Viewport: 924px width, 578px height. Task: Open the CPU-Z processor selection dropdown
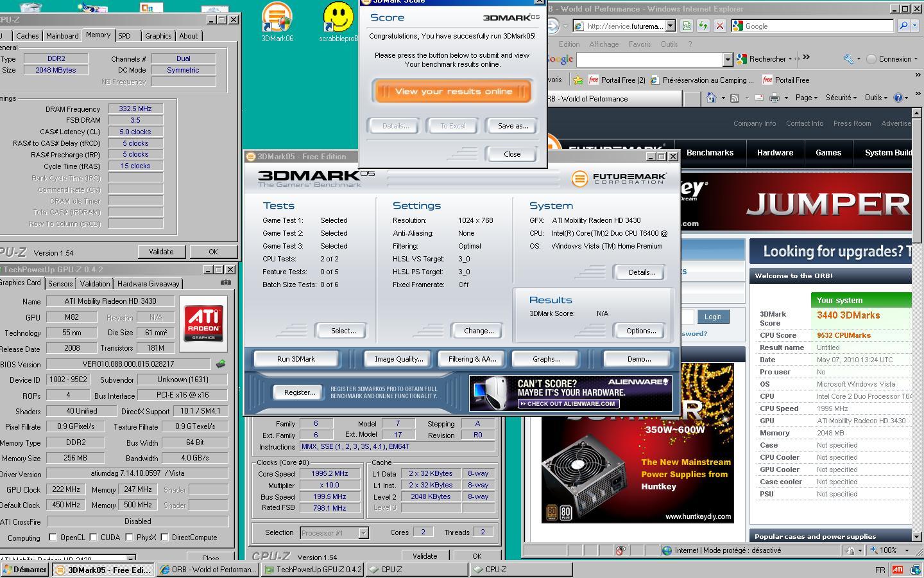coord(363,532)
